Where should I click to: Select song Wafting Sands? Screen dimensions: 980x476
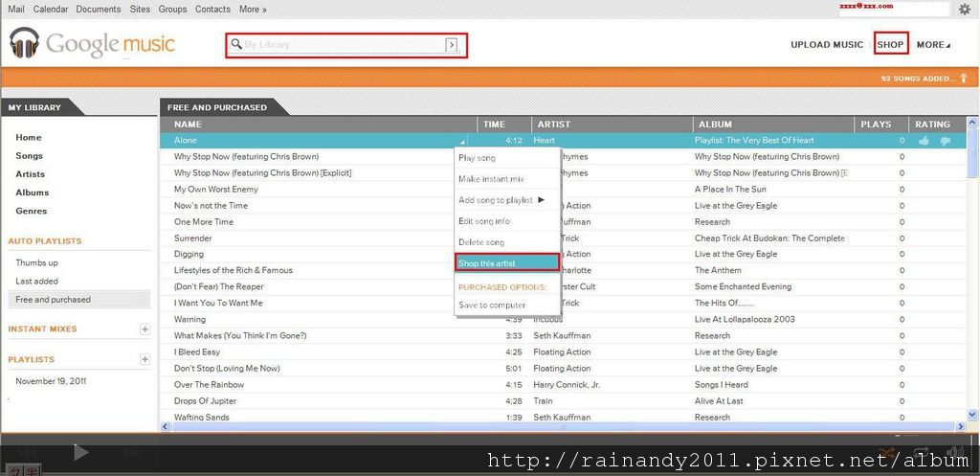[201, 418]
